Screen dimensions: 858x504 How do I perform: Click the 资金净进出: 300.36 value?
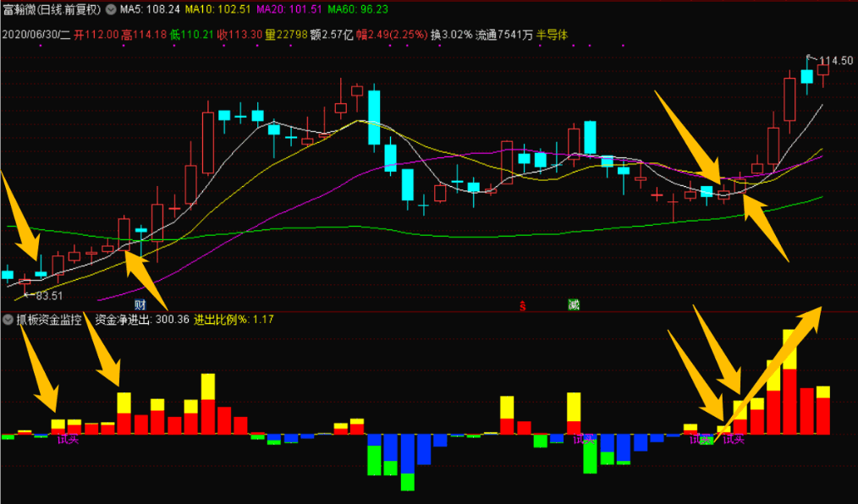(x=141, y=320)
